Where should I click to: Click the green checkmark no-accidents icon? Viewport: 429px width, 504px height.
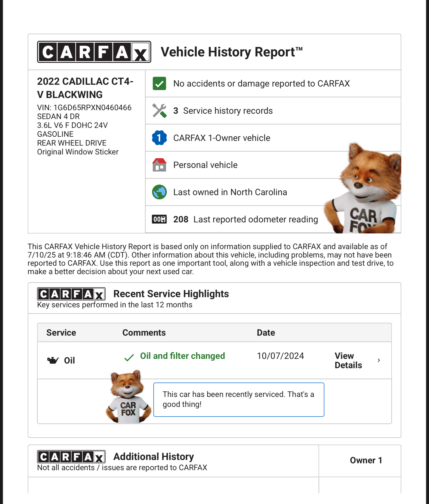159,83
